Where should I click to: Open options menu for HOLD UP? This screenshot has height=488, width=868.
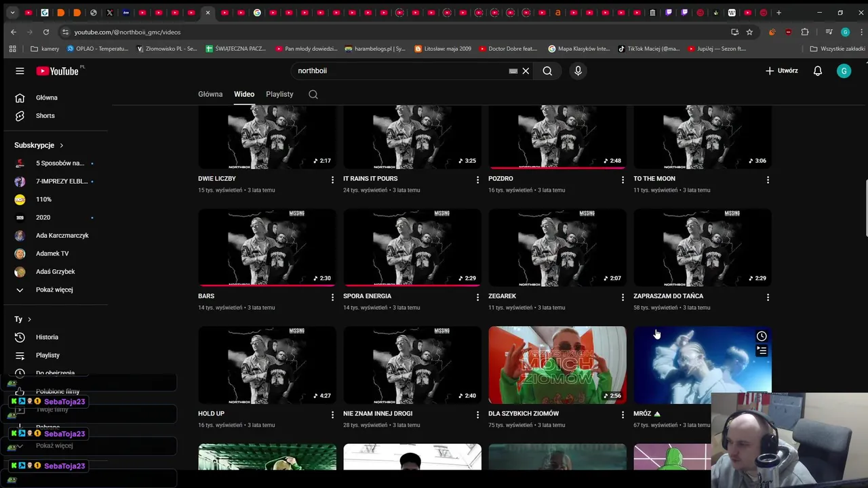click(x=332, y=414)
